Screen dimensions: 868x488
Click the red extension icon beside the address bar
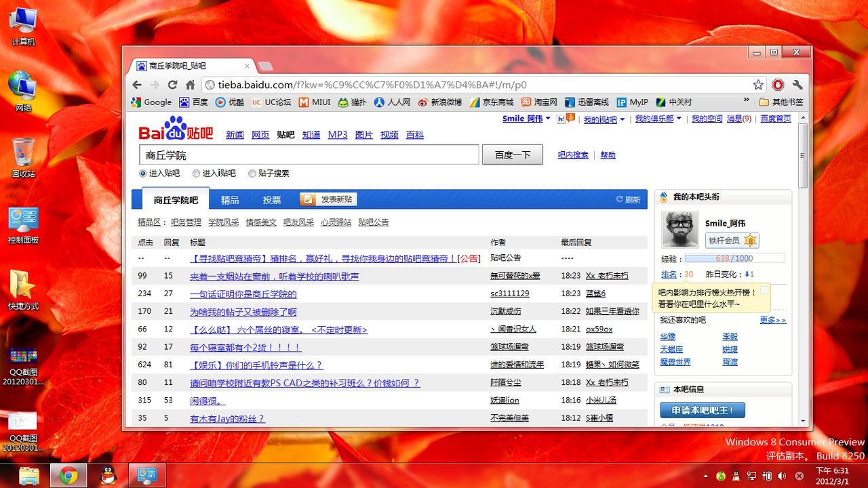click(778, 85)
